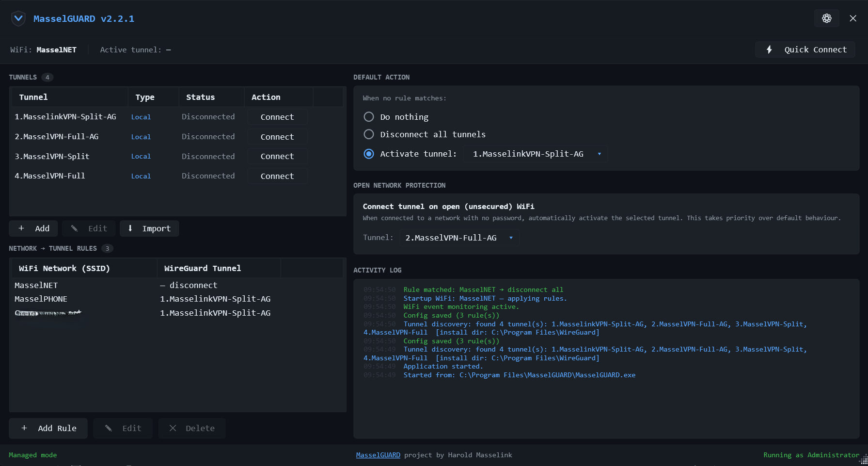Open the Activate tunnel dropdown
This screenshot has width=868, height=466.
tap(535, 153)
